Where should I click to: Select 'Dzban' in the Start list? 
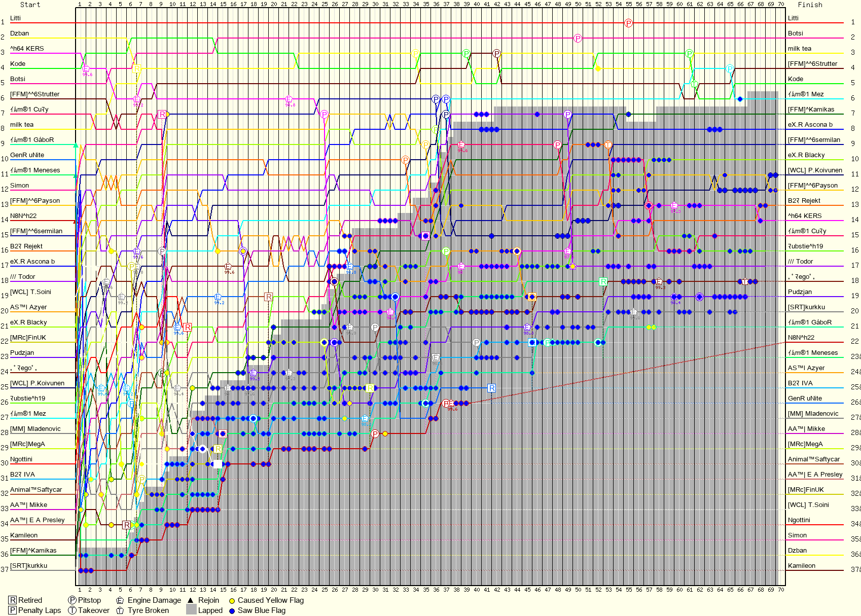point(19,33)
